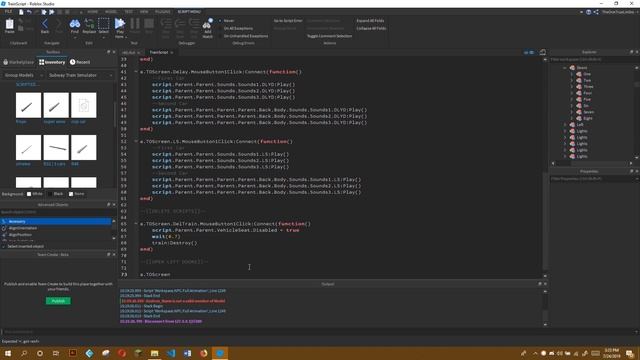The width and height of the screenshot is (640, 360).
Task: Click the Select tool icon
Action: tap(104, 24)
